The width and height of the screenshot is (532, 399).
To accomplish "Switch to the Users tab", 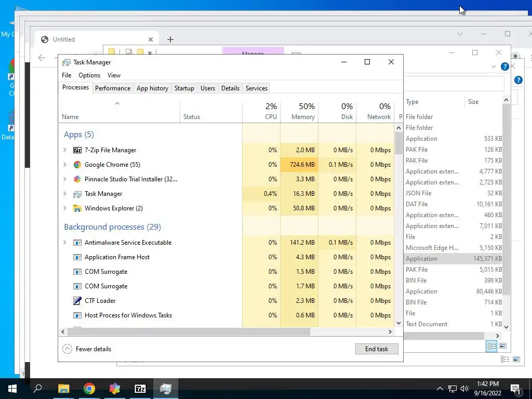I will pos(208,88).
